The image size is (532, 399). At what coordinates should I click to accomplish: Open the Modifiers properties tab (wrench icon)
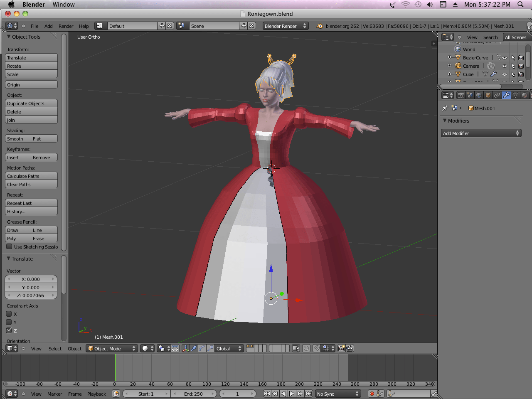click(x=506, y=95)
